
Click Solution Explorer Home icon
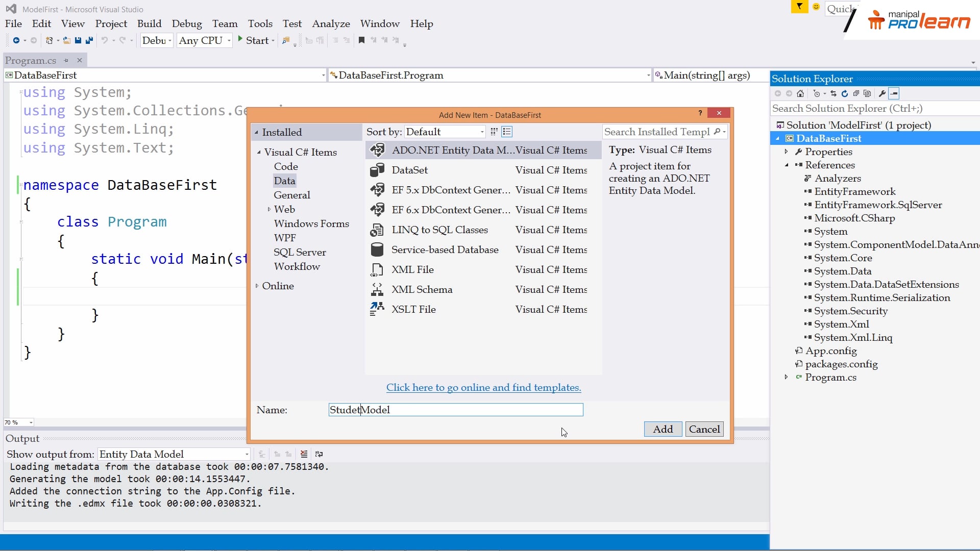[800, 94]
